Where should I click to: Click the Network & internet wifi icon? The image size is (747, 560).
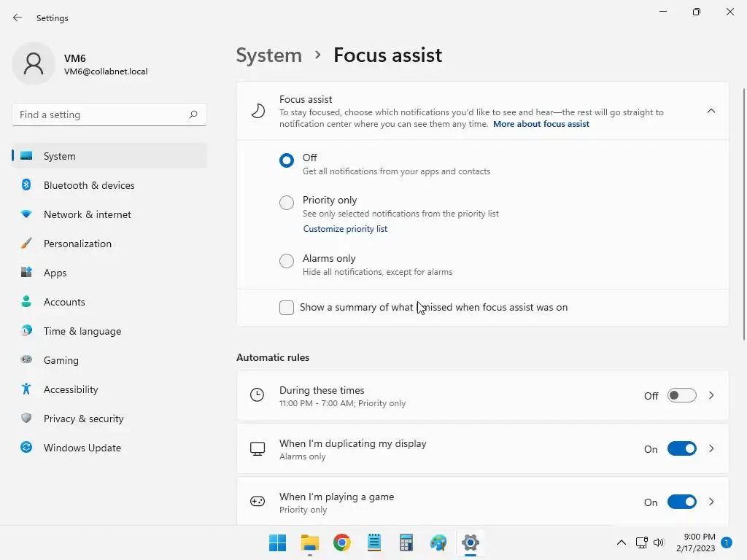click(x=26, y=214)
